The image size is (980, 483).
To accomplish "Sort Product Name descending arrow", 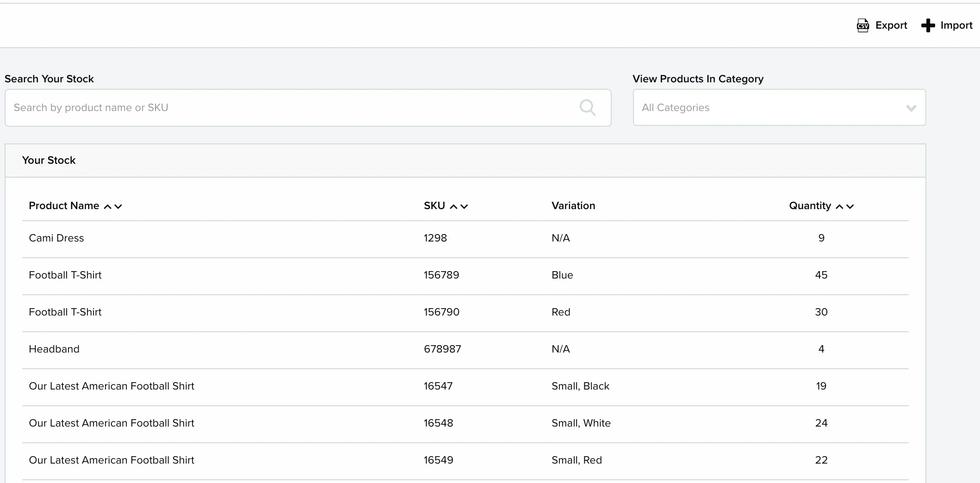I will coord(118,206).
